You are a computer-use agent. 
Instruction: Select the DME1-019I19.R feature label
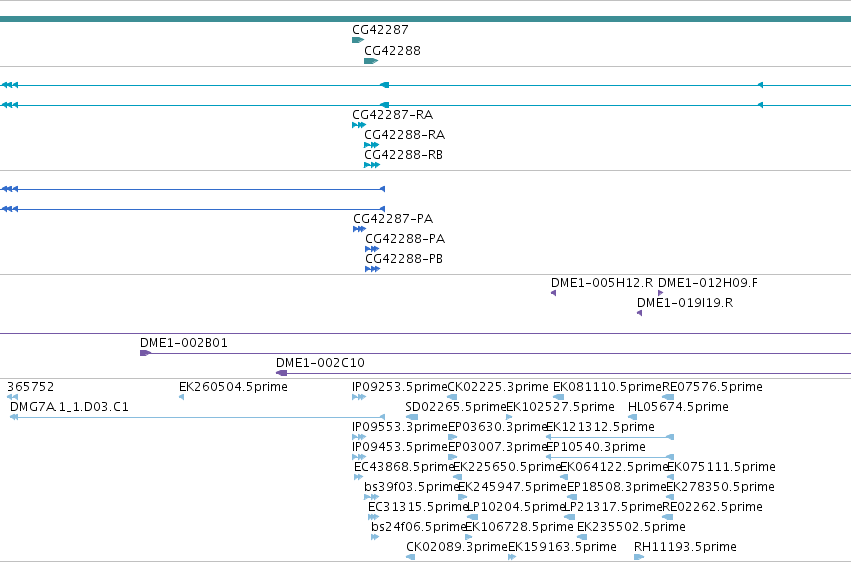[x=685, y=303]
